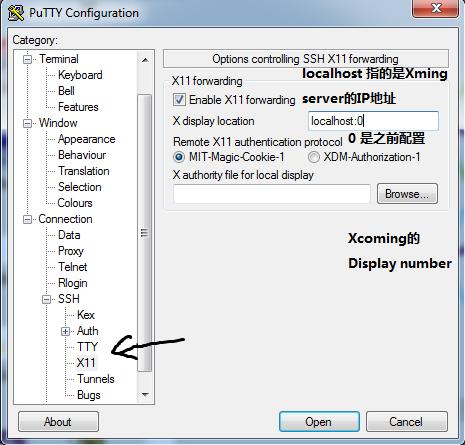Open the Tunnels category

[96, 379]
